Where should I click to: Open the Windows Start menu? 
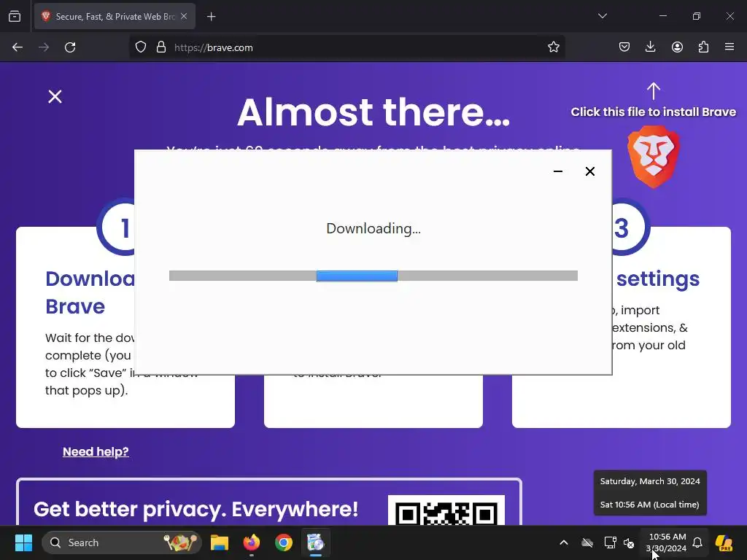(23, 542)
